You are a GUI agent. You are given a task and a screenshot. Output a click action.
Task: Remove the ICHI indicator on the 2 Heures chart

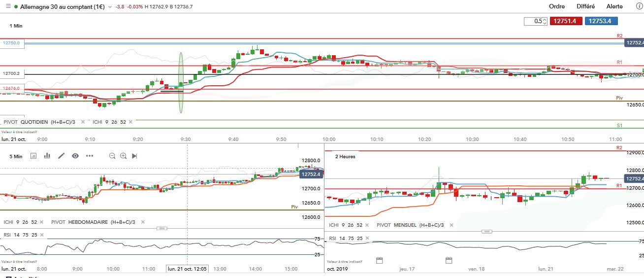[x=367, y=225]
